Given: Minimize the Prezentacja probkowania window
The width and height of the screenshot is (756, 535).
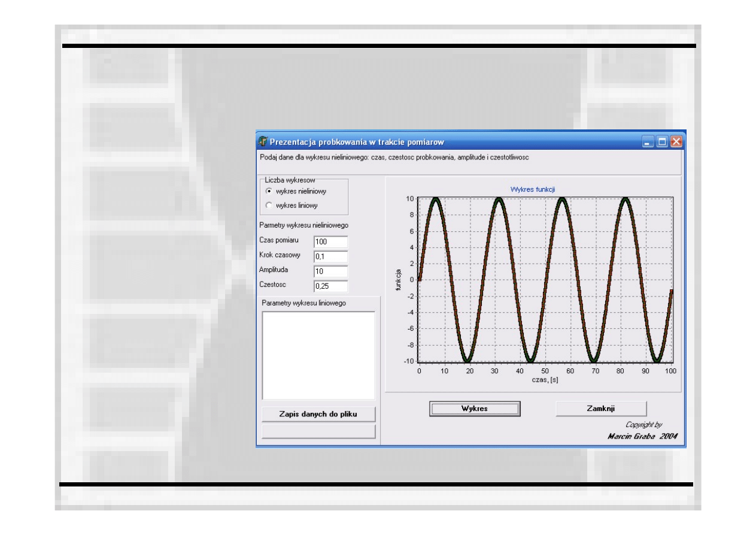Looking at the screenshot, I should pos(648,142).
